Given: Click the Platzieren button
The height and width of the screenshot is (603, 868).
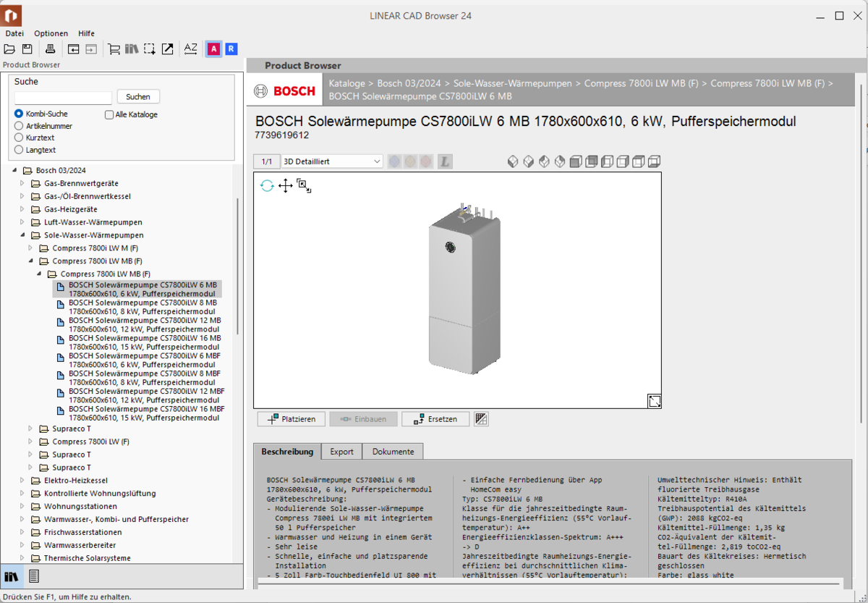Looking at the screenshot, I should point(291,418).
